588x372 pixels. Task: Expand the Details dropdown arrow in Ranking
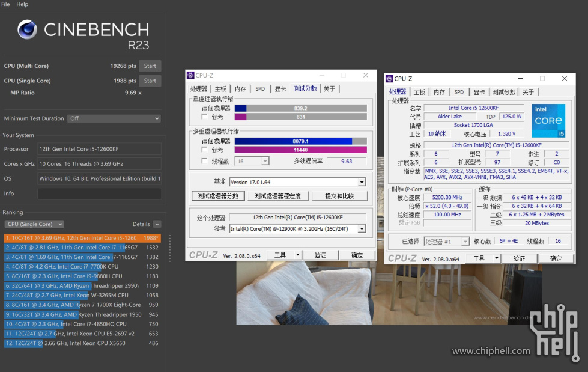click(157, 224)
